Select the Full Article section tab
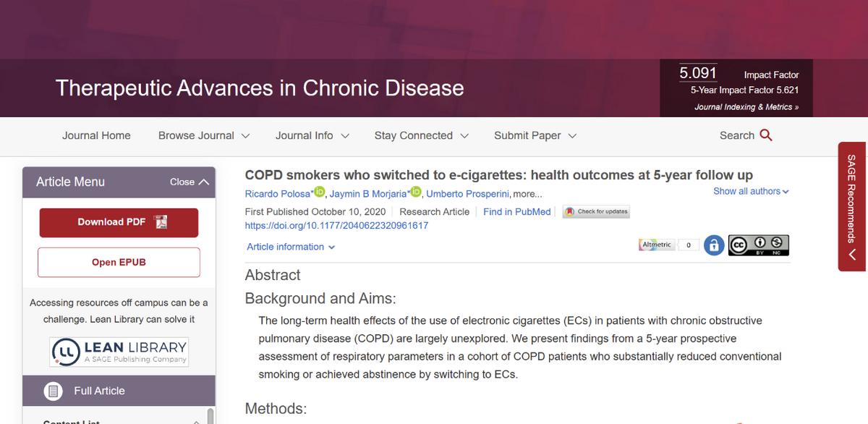 pyautogui.click(x=99, y=391)
